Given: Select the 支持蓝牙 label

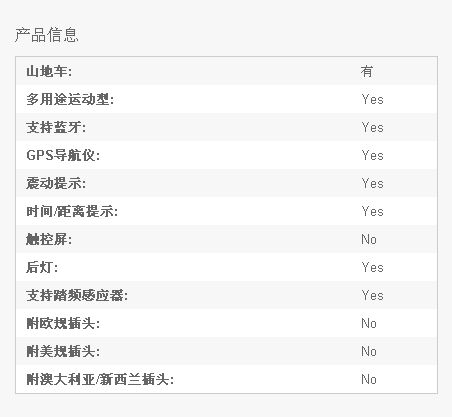Looking at the screenshot, I should point(56,127).
